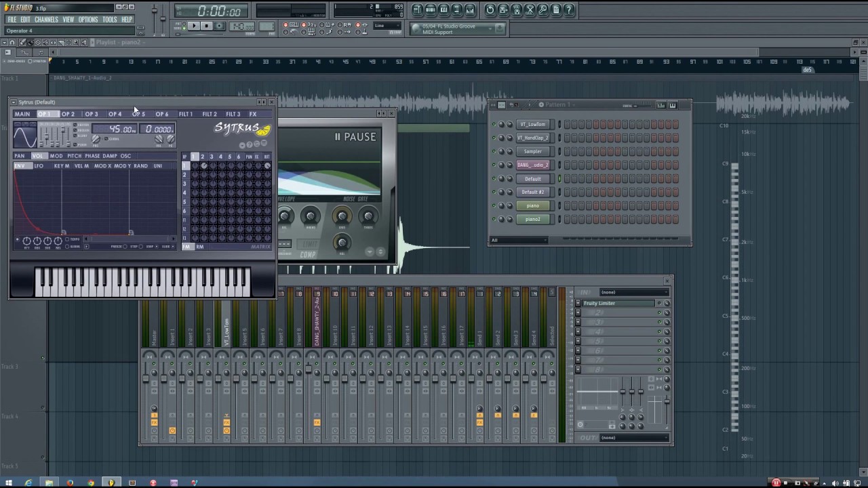
Task: Select the PITCH articulation tab in Sytrus
Action: [74, 156]
